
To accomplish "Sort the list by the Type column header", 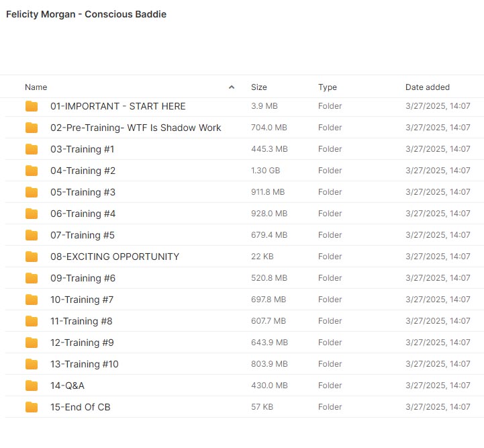I will point(328,87).
